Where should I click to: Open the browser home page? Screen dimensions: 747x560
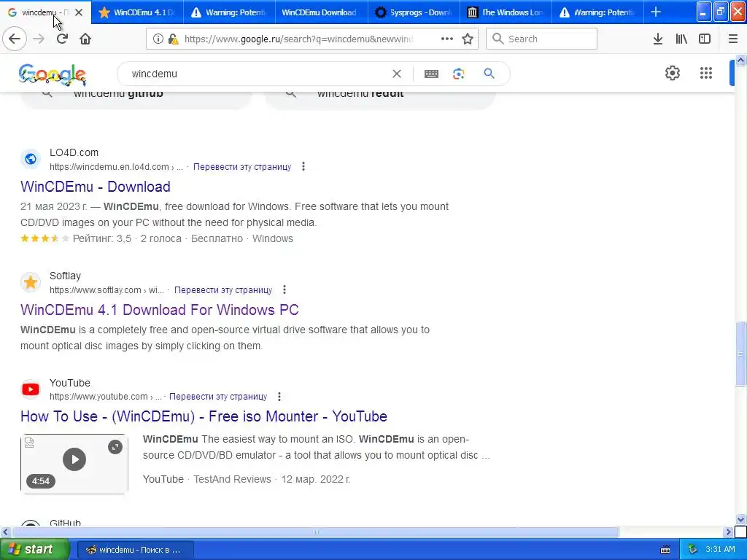pos(85,39)
